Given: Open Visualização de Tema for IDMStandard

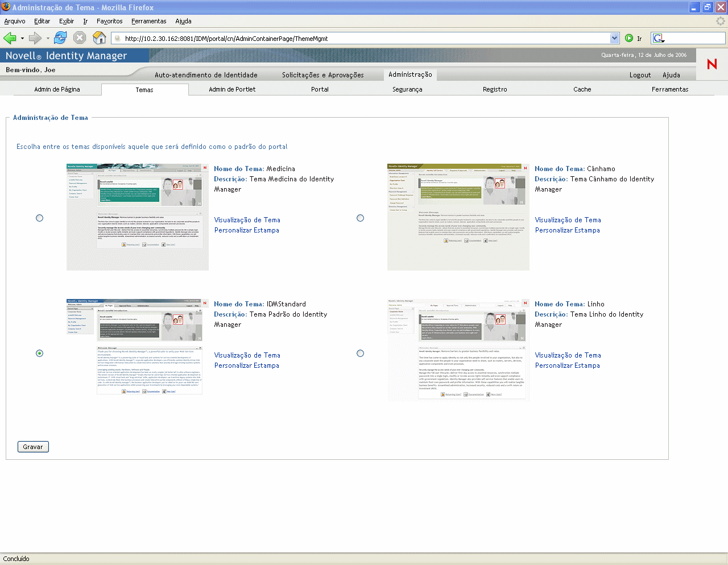Looking at the screenshot, I should point(247,355).
